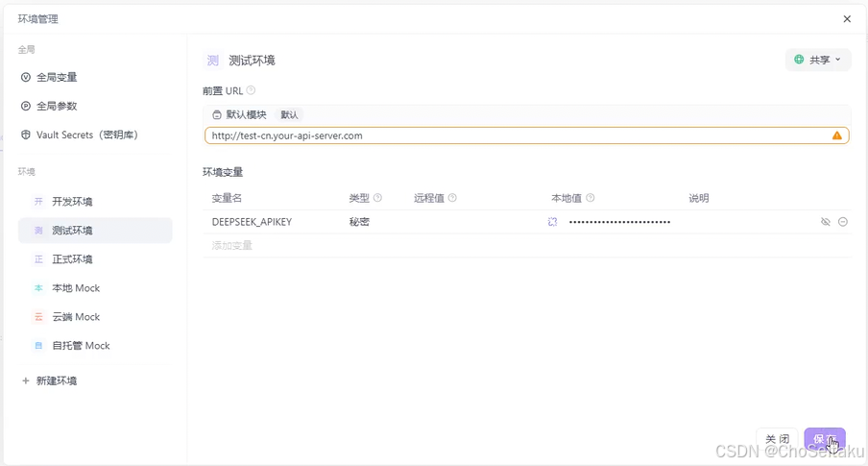This screenshot has width=868, height=466.
Task: Click the help icon beside 类型 header
Action: (x=377, y=198)
